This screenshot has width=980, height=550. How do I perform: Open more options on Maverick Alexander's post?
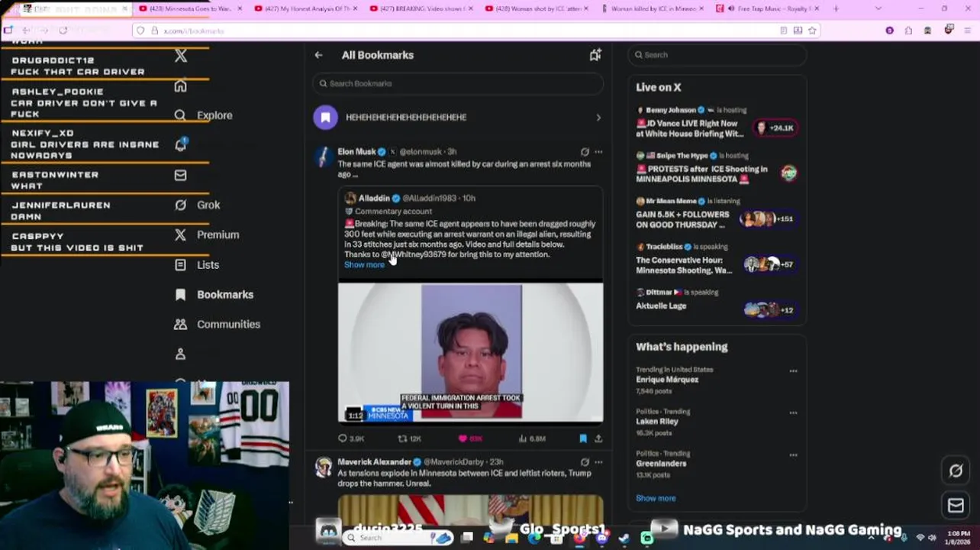point(598,461)
